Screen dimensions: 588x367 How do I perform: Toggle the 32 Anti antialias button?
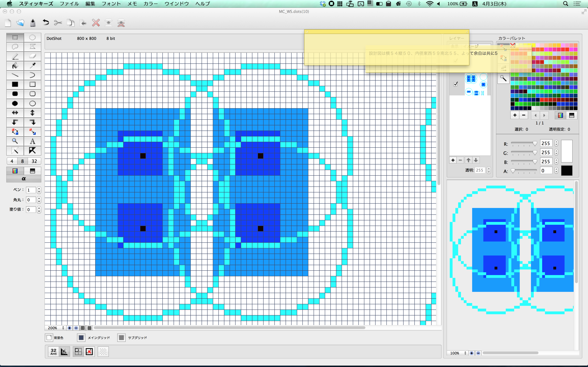click(53, 351)
